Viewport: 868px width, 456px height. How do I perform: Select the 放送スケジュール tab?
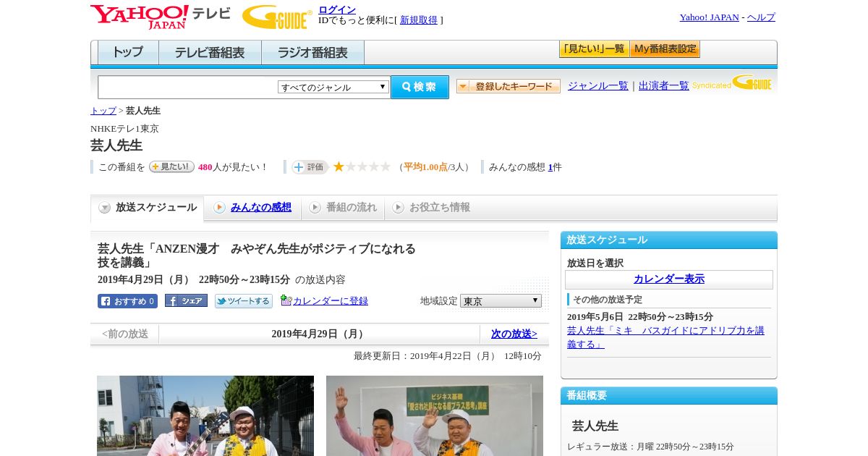[x=148, y=208]
